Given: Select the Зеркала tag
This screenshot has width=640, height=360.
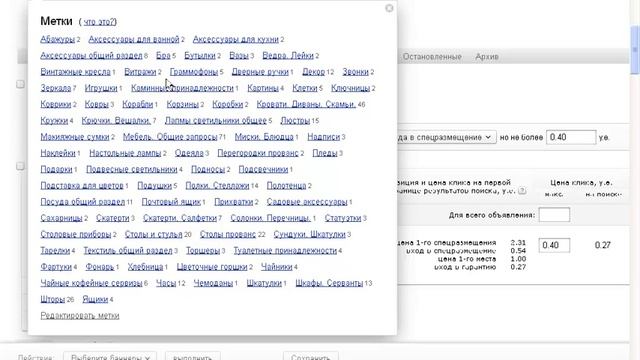Looking at the screenshot, I should click(x=56, y=88).
